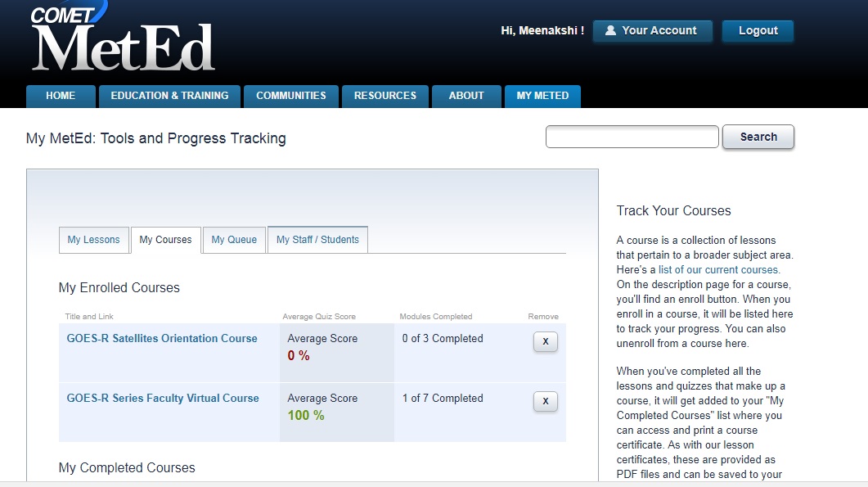Viewport: 868px width, 487px height.
Task: Click the Search button
Action: [x=758, y=137]
